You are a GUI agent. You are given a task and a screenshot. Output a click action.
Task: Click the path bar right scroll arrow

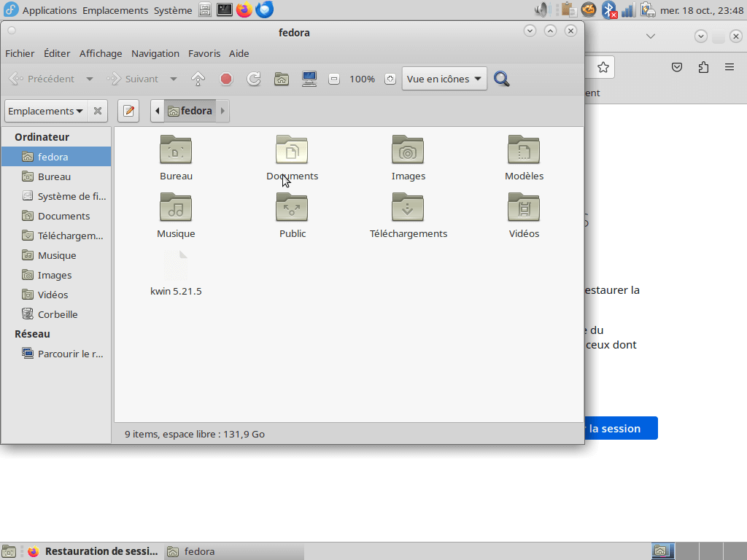click(x=222, y=111)
